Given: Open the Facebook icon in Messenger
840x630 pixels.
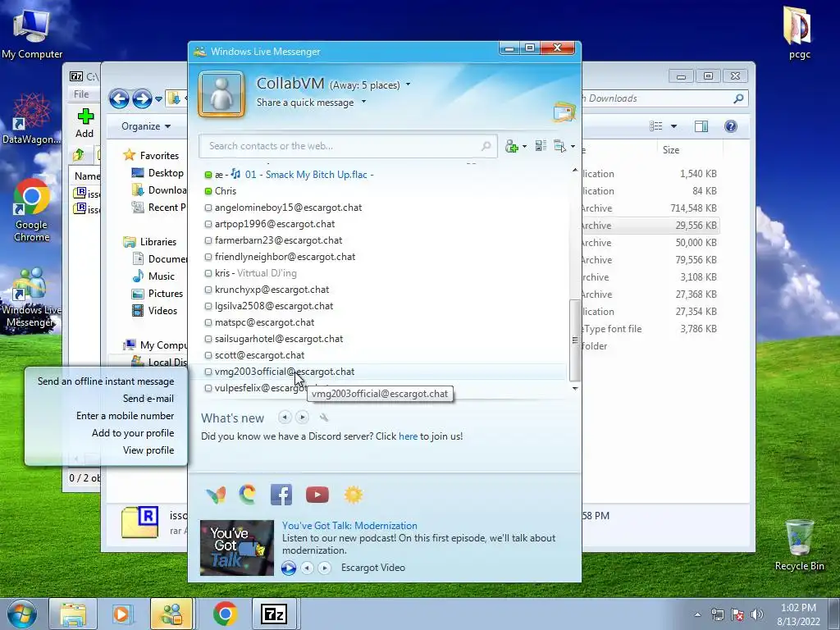Looking at the screenshot, I should click(281, 495).
